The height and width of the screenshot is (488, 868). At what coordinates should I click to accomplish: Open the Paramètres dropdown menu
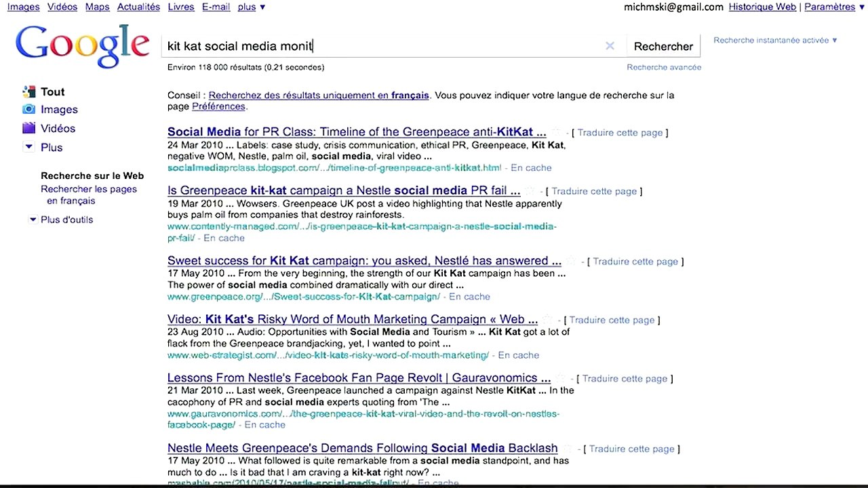pos(835,7)
